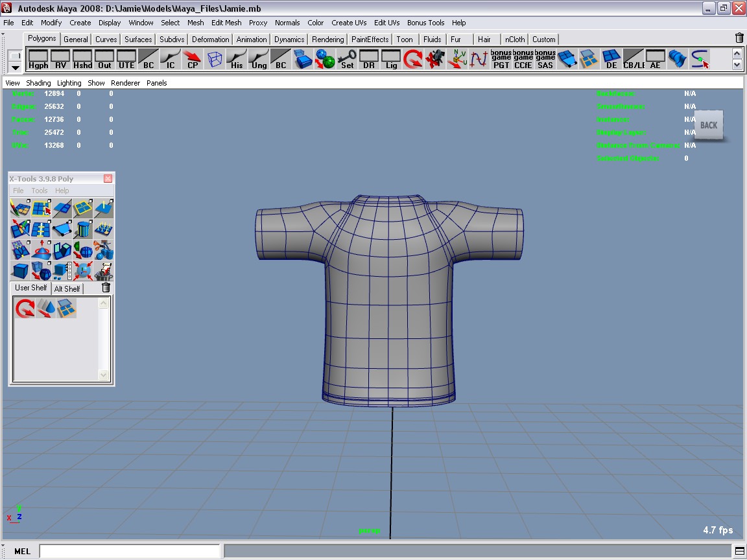This screenshot has width=747, height=560.
Task: Click the trash bin with paper X-Tools icon
Action: 104,272
